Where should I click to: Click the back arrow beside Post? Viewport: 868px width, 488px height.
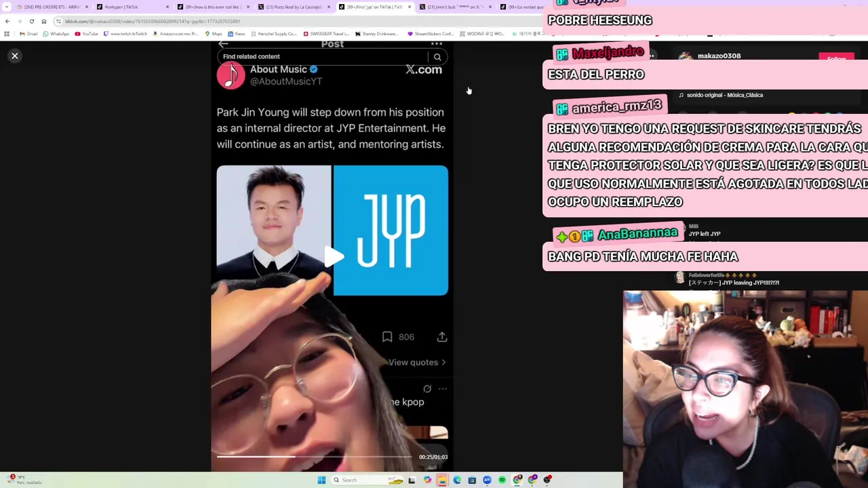(223, 44)
